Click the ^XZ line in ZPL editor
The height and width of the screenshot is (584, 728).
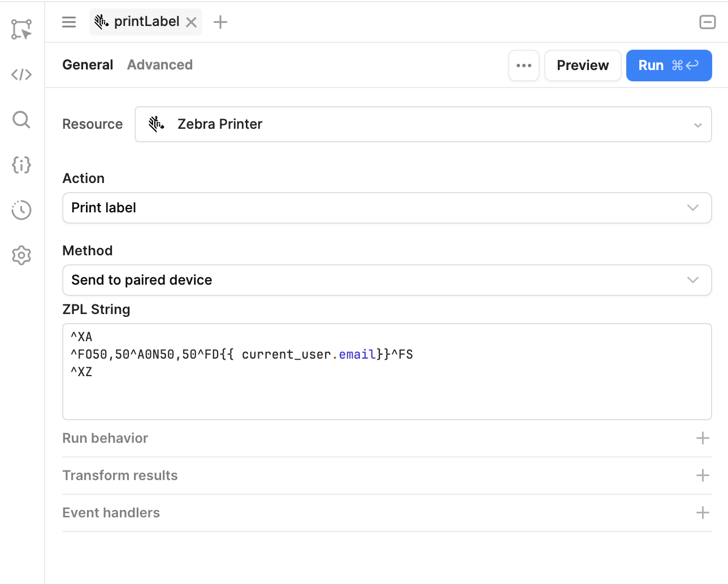81,372
